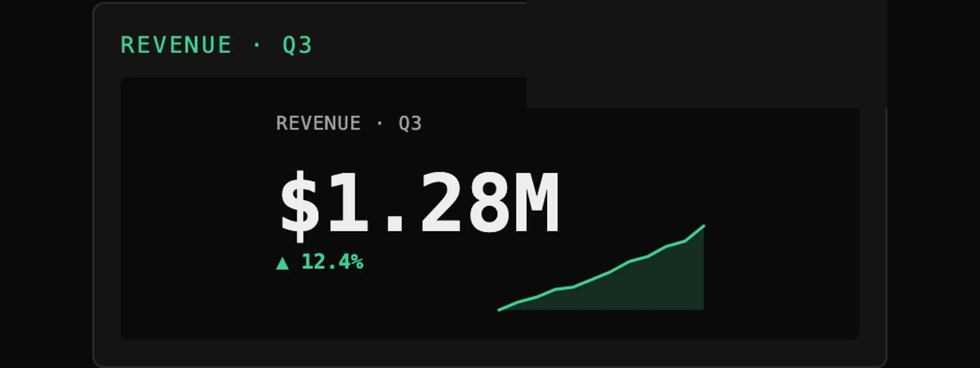Click the green REVENUE · Q3 panel title
980x368 pixels.
pyautogui.click(x=216, y=45)
